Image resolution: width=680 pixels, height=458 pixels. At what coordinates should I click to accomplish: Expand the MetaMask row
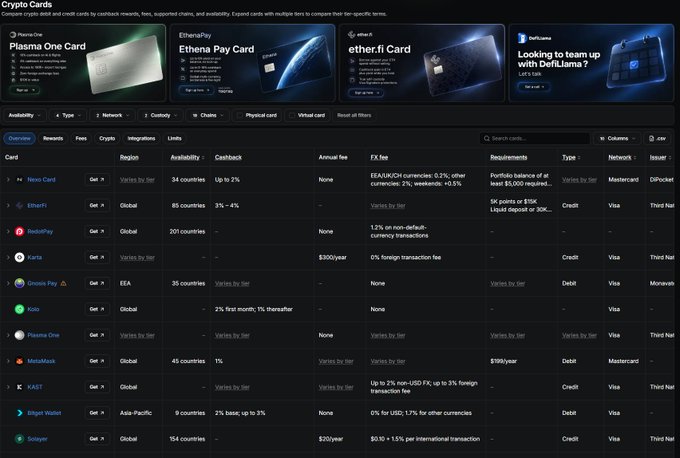click(x=8, y=361)
